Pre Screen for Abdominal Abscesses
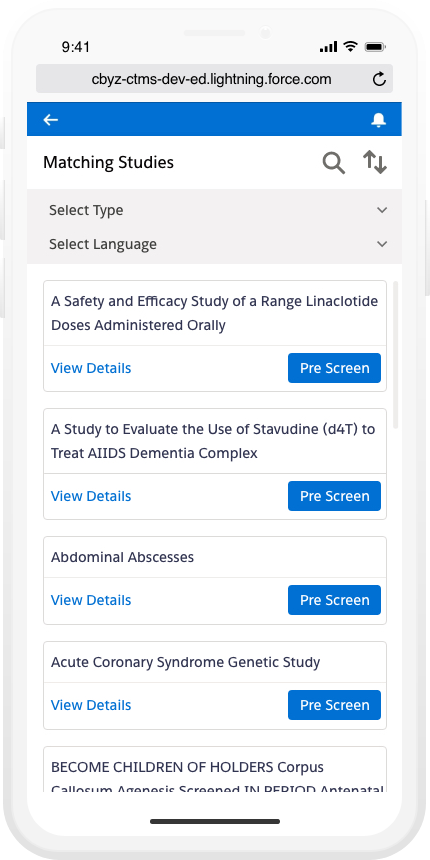The height and width of the screenshot is (860, 430). pos(335,600)
